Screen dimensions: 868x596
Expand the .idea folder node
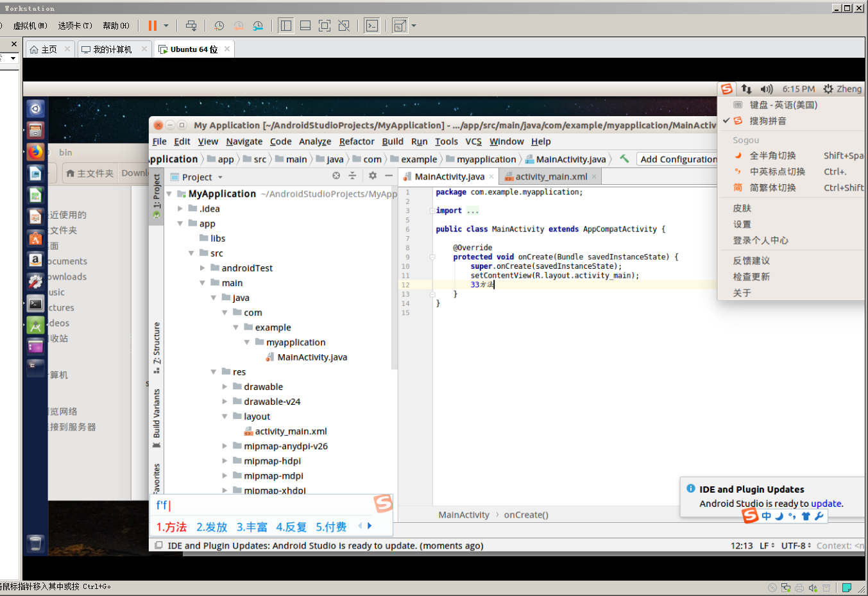180,209
